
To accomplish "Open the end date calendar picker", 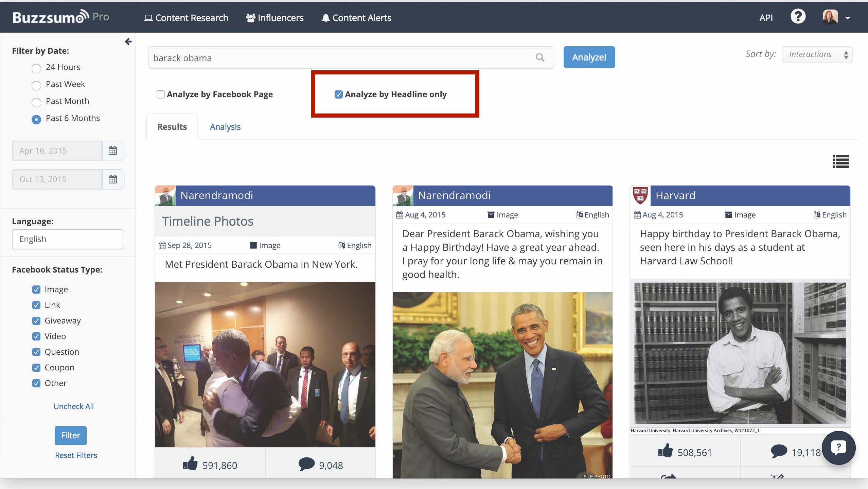I will click(x=113, y=179).
